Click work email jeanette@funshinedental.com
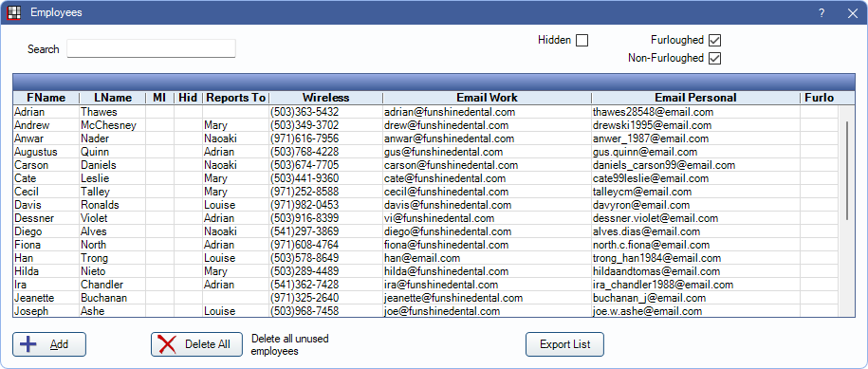 tap(453, 298)
